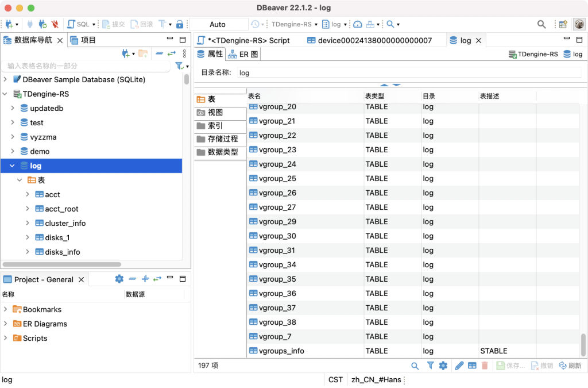Click the red delete row icon
This screenshot has height=388, width=588.
click(x=486, y=366)
